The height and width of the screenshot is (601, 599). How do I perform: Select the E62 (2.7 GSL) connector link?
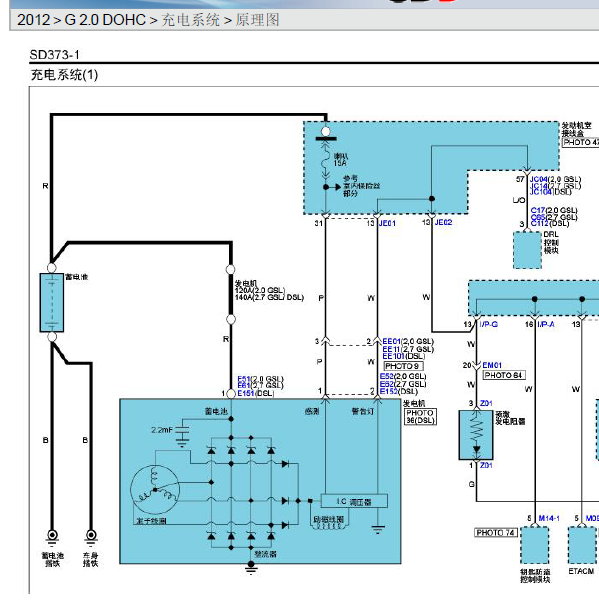(387, 384)
